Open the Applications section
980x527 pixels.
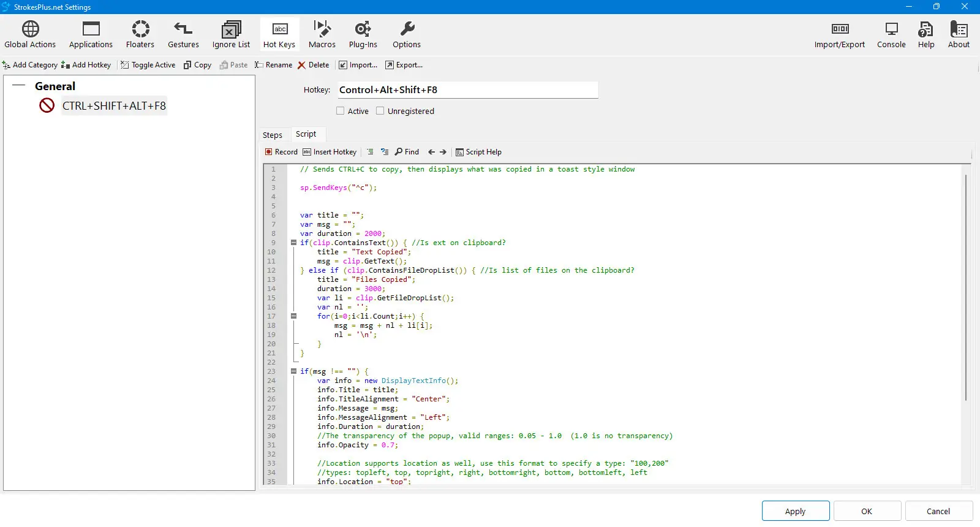point(91,34)
